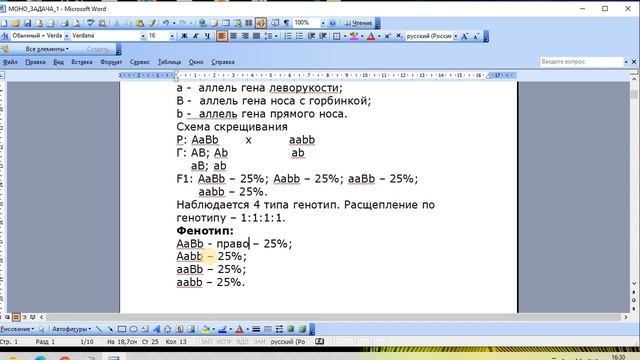
Task: Click the format painter brush icon
Action: (x=151, y=23)
